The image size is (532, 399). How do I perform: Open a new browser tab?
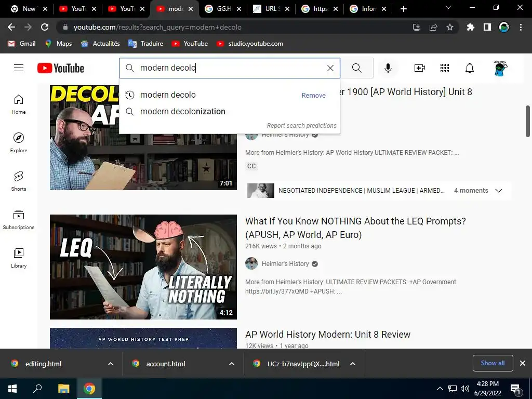pyautogui.click(x=403, y=9)
